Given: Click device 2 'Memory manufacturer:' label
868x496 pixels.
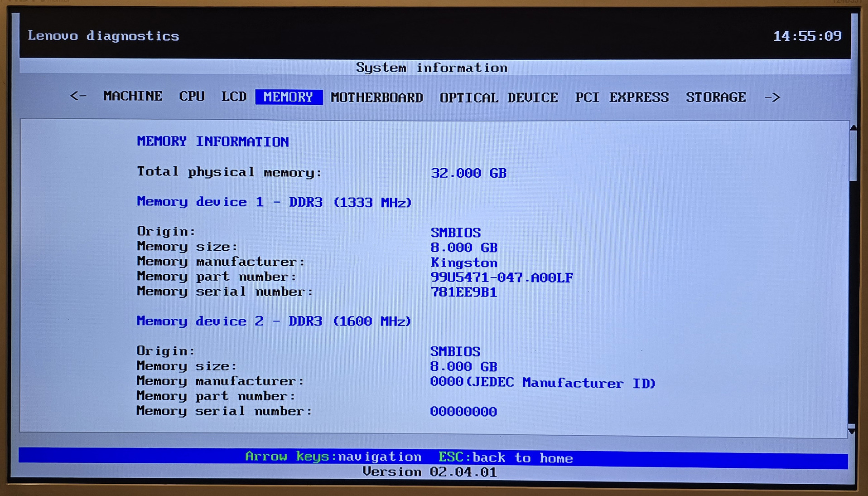Looking at the screenshot, I should [220, 381].
